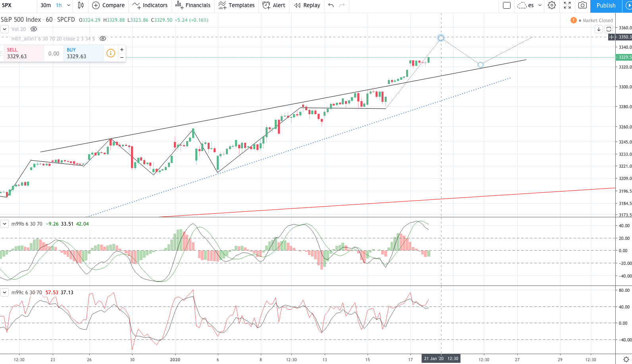
Task: Select the 30m timeframe
Action: 46,5
